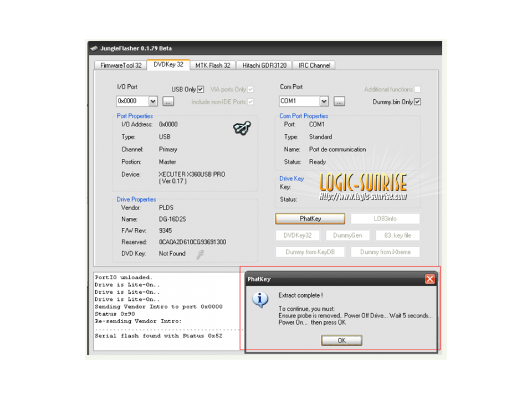Open the Com Port COM1 dropdown
The height and width of the screenshot is (399, 532).
[324, 101]
